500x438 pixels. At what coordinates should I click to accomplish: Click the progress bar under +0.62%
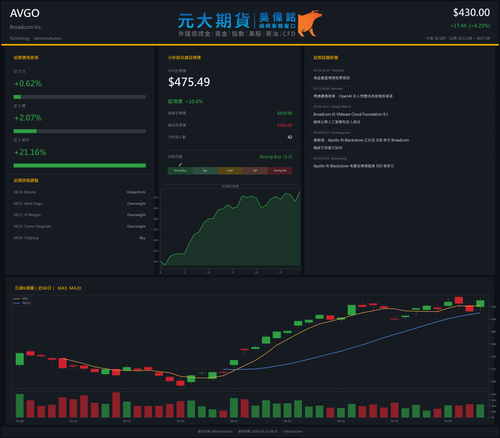[x=80, y=97]
